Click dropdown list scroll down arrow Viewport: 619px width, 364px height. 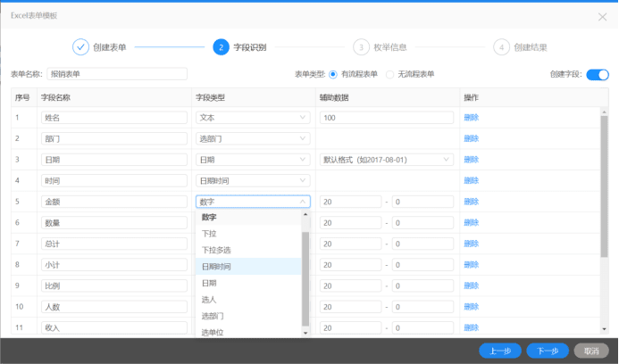coord(305,334)
